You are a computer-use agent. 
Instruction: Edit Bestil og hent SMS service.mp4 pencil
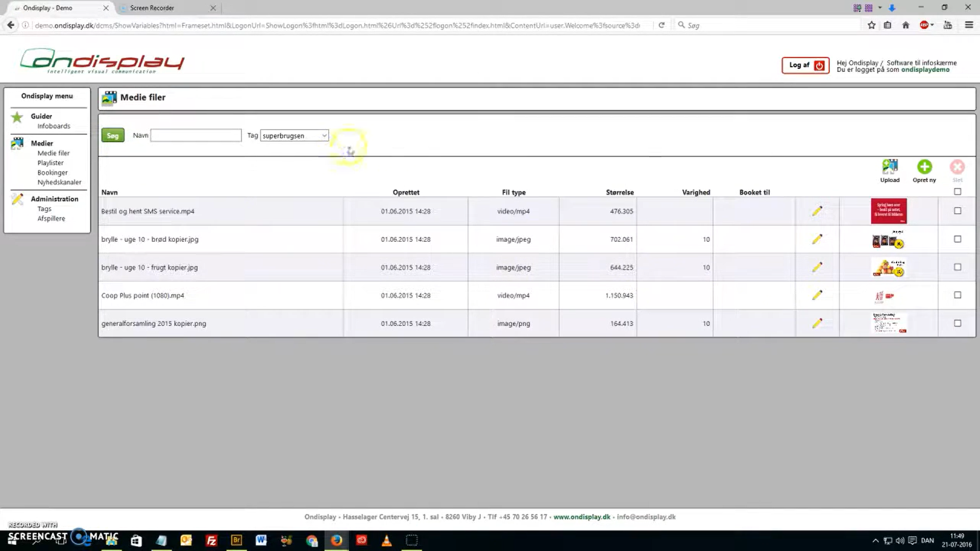(x=817, y=211)
